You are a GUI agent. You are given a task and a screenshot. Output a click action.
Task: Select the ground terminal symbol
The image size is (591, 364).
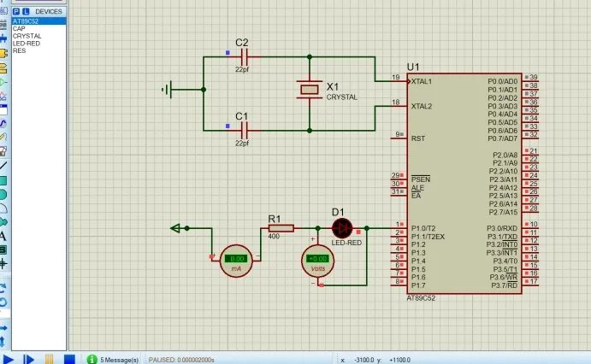(168, 90)
